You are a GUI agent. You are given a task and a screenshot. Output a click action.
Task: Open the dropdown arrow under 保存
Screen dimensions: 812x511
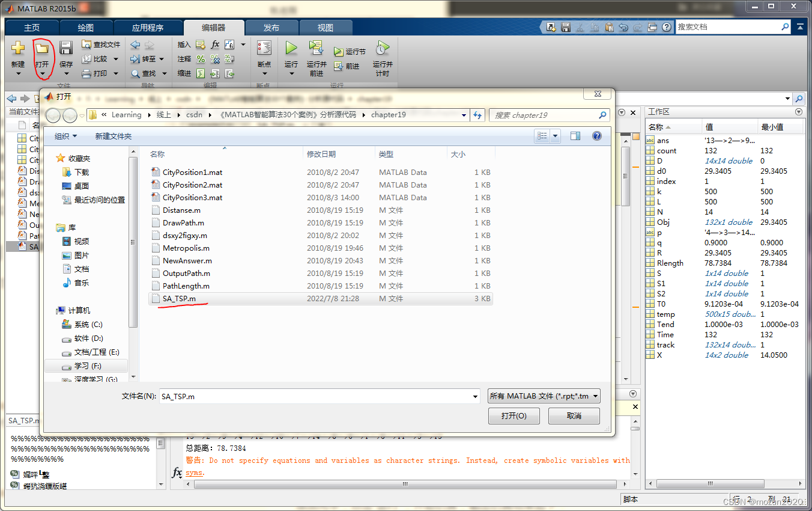click(x=66, y=74)
